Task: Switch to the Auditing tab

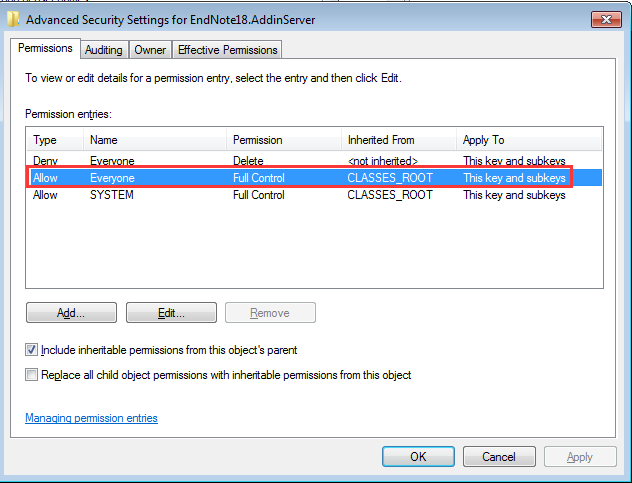Action: (103, 50)
